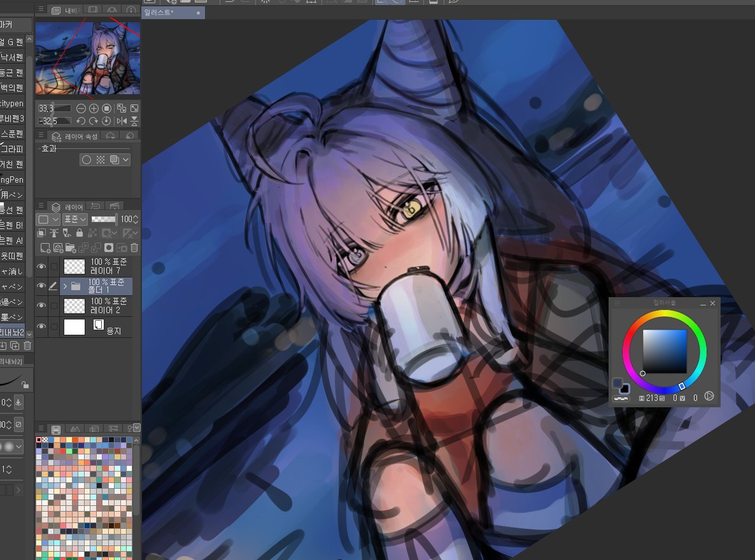This screenshot has width=755, height=560.
Task: Open the navigation arrow in the color wheel panel
Action: coord(709,396)
